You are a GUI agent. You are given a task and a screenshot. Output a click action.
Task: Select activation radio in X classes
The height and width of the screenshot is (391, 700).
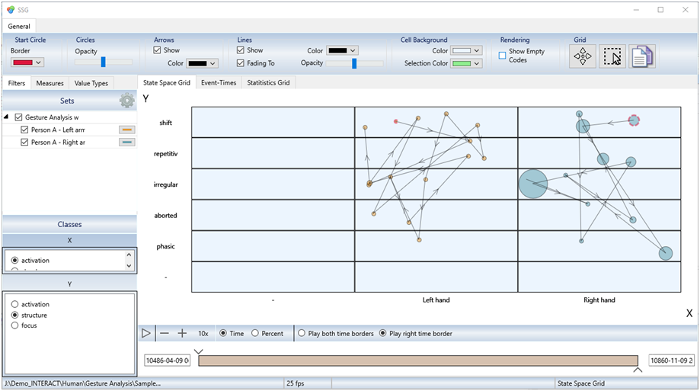click(x=15, y=260)
